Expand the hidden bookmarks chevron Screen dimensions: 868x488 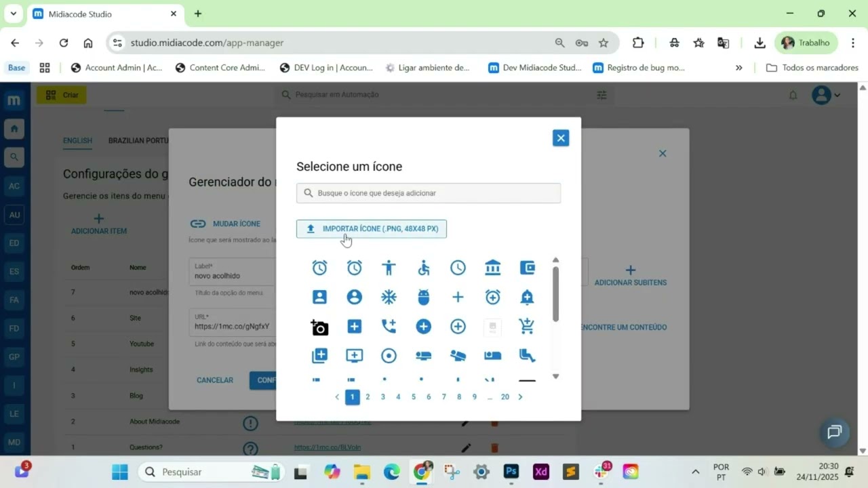[739, 68]
